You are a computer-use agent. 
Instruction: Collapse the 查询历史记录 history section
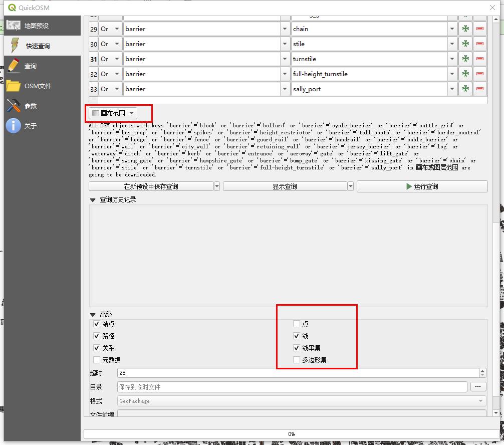point(93,200)
